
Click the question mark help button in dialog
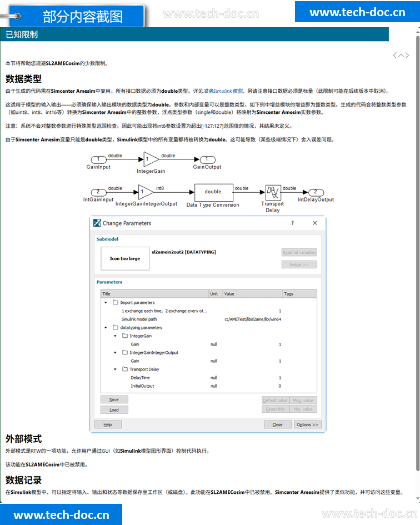292,223
